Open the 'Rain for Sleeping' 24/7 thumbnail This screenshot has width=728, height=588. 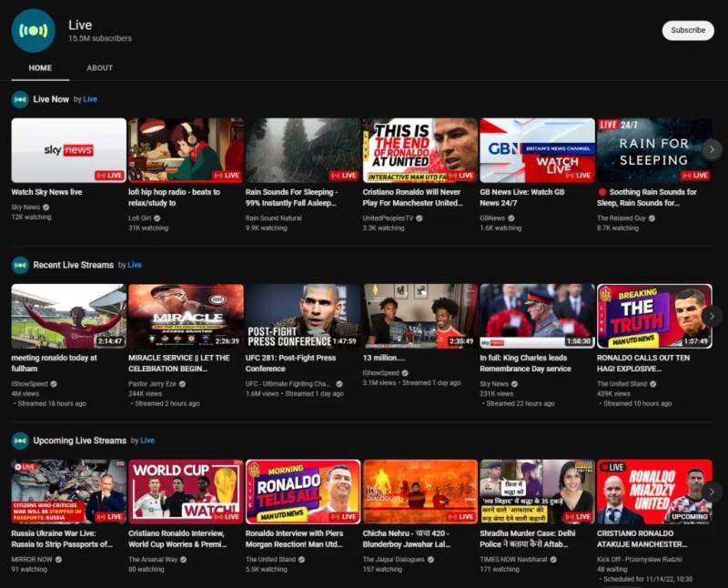pos(654,150)
